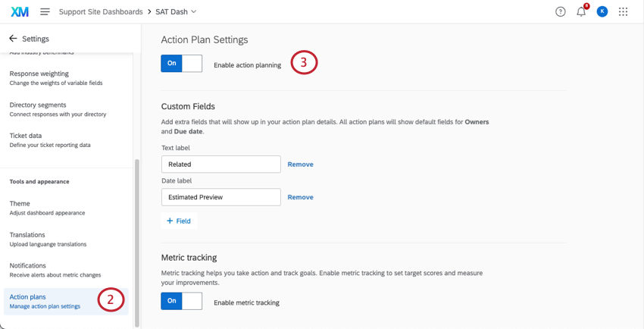Remove the Related text field

[x=300, y=164]
